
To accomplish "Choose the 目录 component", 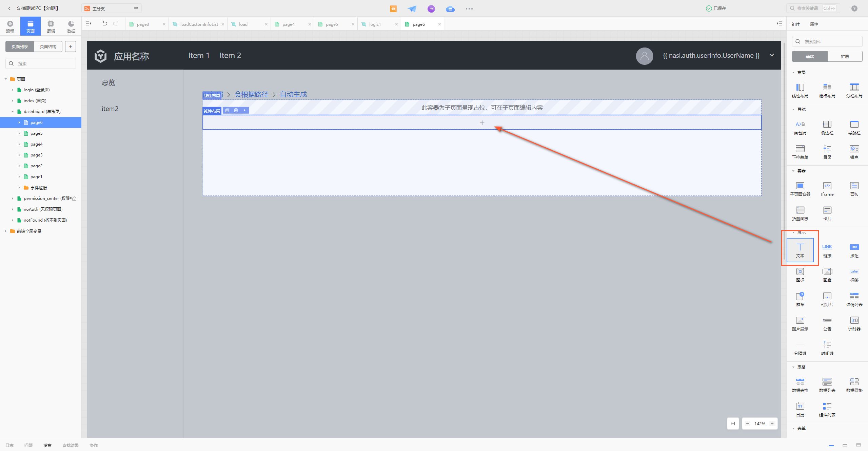I will tap(827, 152).
